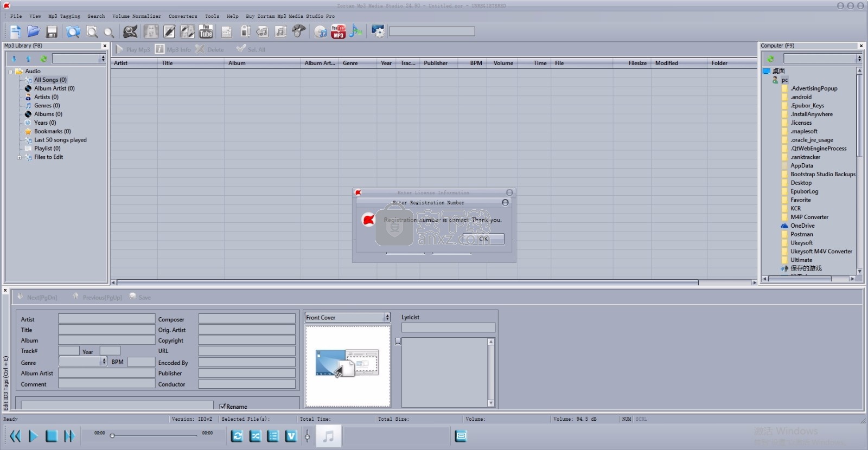868x450 pixels.
Task: Click the small magnifying glass toolbar icon
Action: pyautogui.click(x=109, y=33)
